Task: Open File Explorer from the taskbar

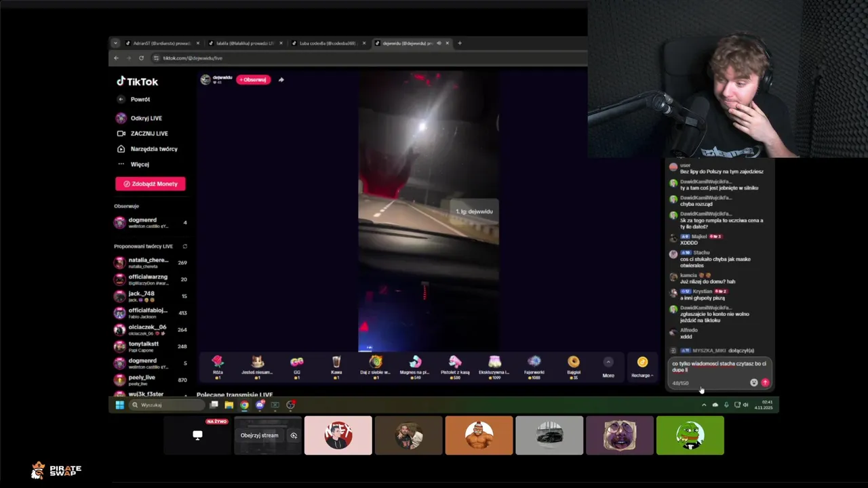Action: click(229, 405)
